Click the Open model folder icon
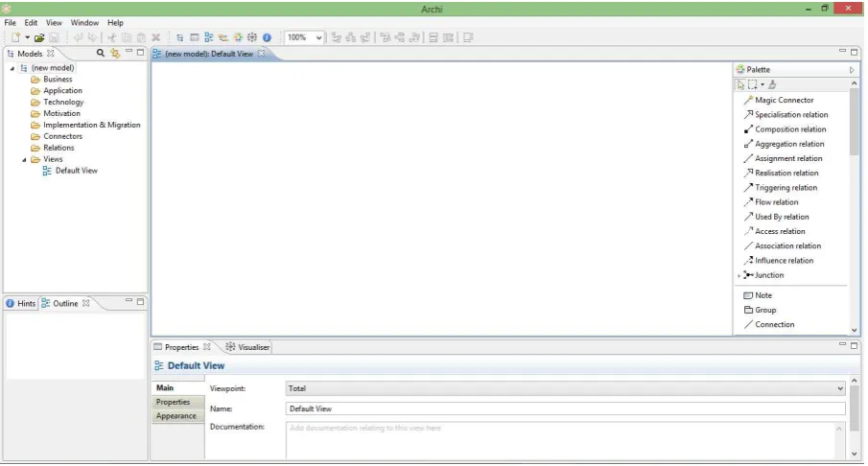868x466 pixels. coord(39,37)
